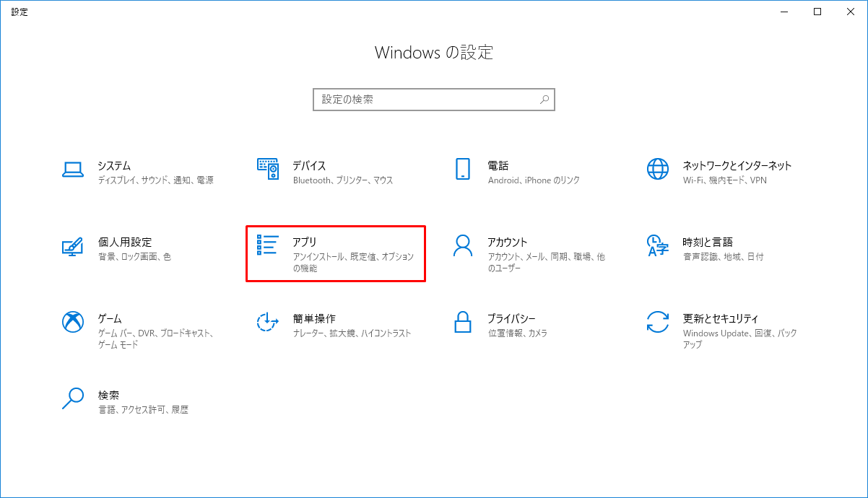This screenshot has height=498, width=868.
Task: Open the 時刻と言語 clock icon
Action: coord(658,245)
